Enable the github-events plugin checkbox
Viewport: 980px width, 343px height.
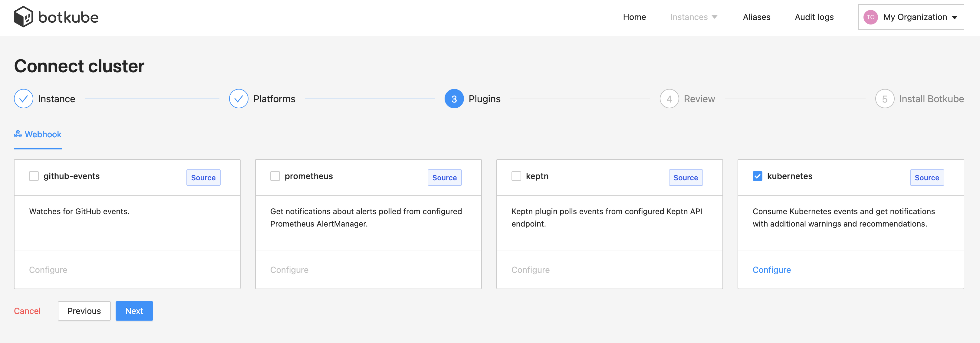tap(34, 176)
